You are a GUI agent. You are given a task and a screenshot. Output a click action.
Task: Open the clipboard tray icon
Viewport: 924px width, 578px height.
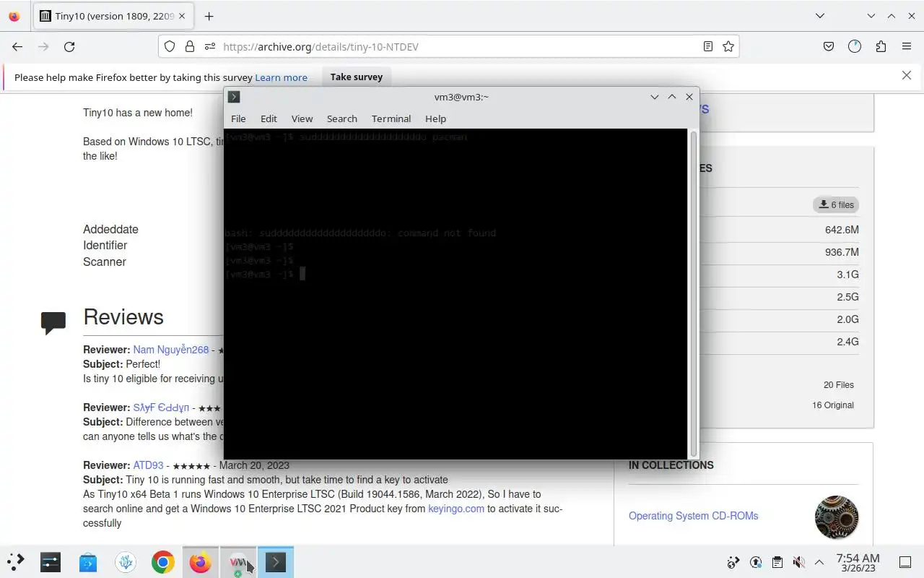tap(777, 562)
